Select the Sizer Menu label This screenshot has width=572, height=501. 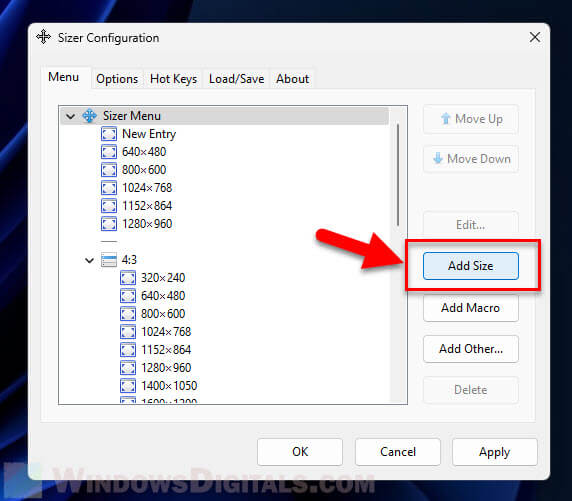(x=132, y=116)
